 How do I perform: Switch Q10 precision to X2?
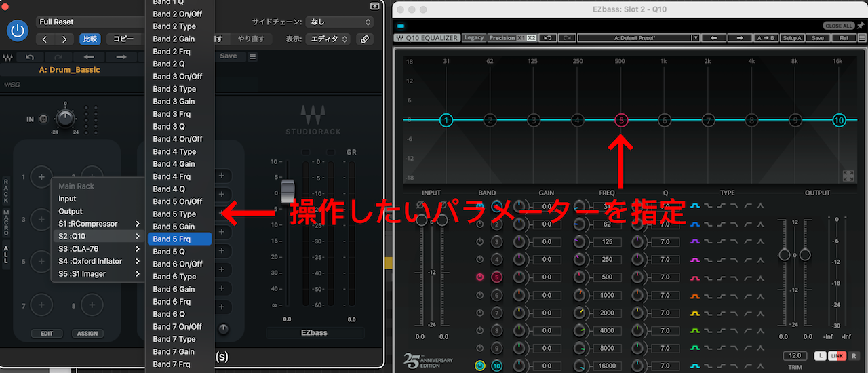click(532, 38)
